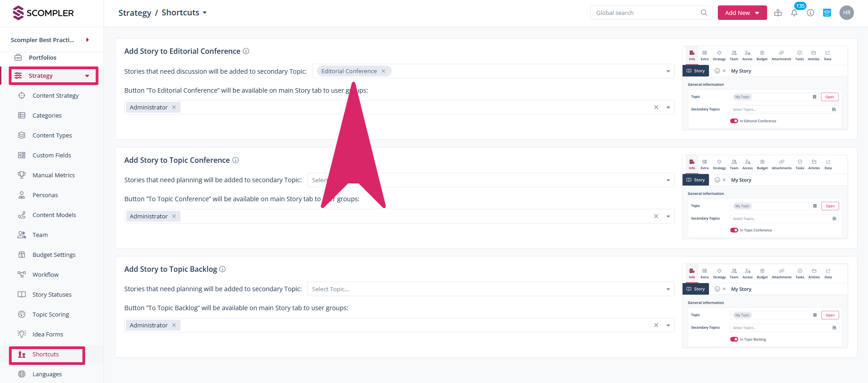Toggle the In Topic Backlog switch
868x383 pixels.
tap(734, 339)
